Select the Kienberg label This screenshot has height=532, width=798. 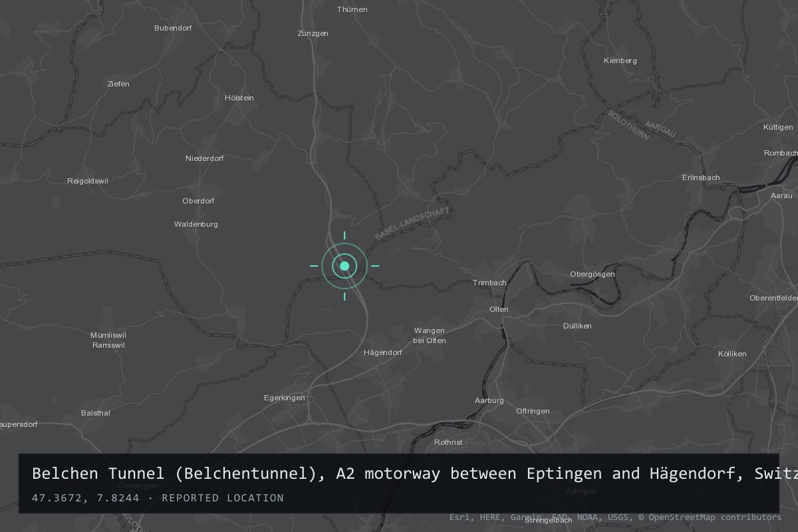pos(620,61)
